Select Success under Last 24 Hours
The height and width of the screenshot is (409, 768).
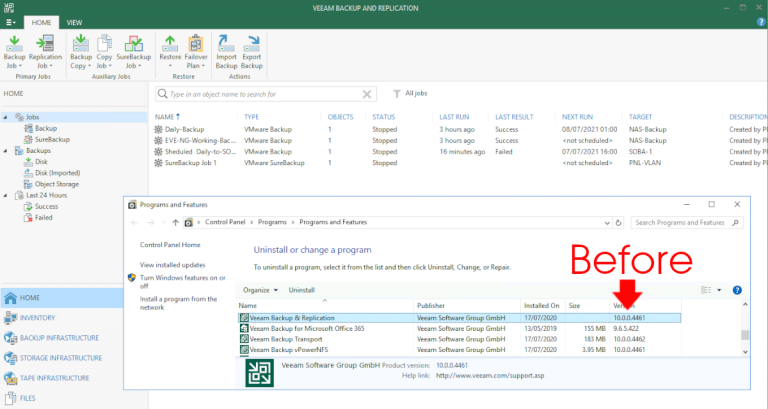46,207
